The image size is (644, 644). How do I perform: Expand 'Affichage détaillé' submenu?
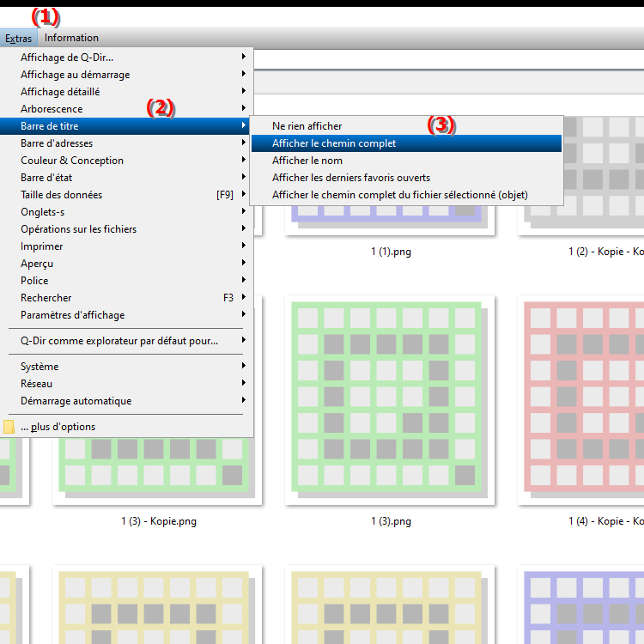(x=126, y=92)
